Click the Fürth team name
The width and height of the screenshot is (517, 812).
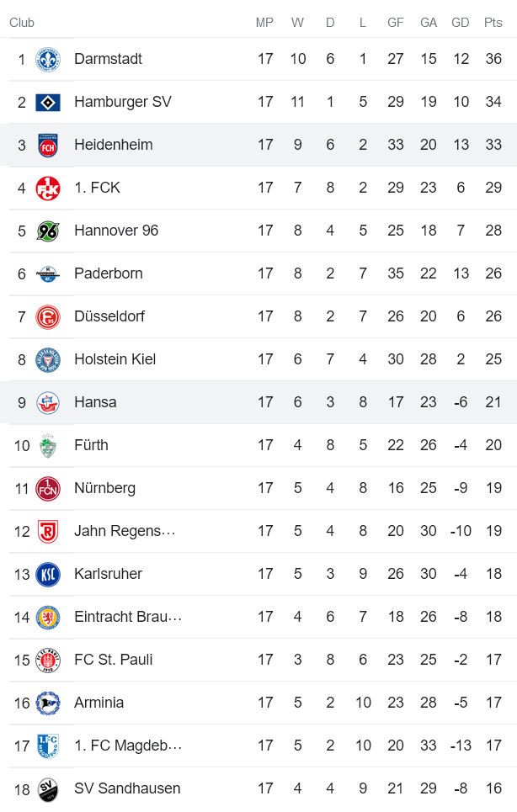pos(93,445)
